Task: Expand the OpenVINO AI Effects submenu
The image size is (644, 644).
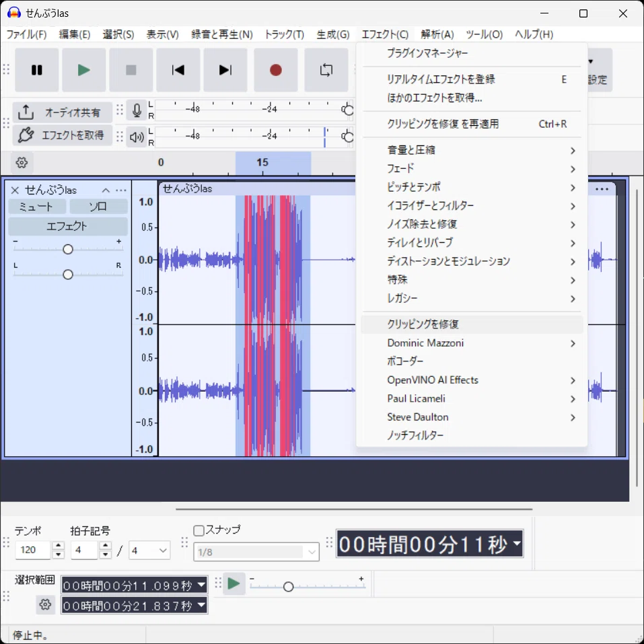Action: 472,380
